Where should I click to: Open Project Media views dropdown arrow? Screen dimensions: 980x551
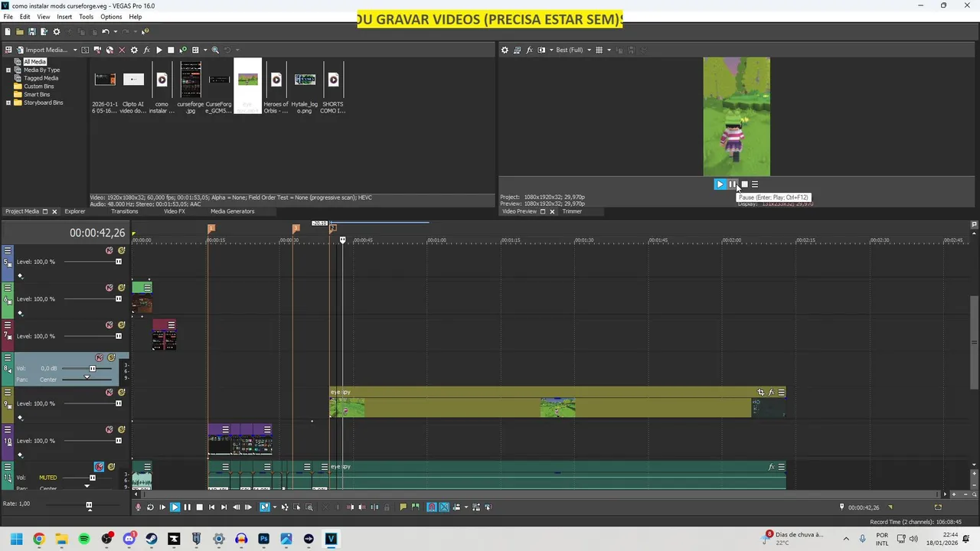(x=205, y=50)
